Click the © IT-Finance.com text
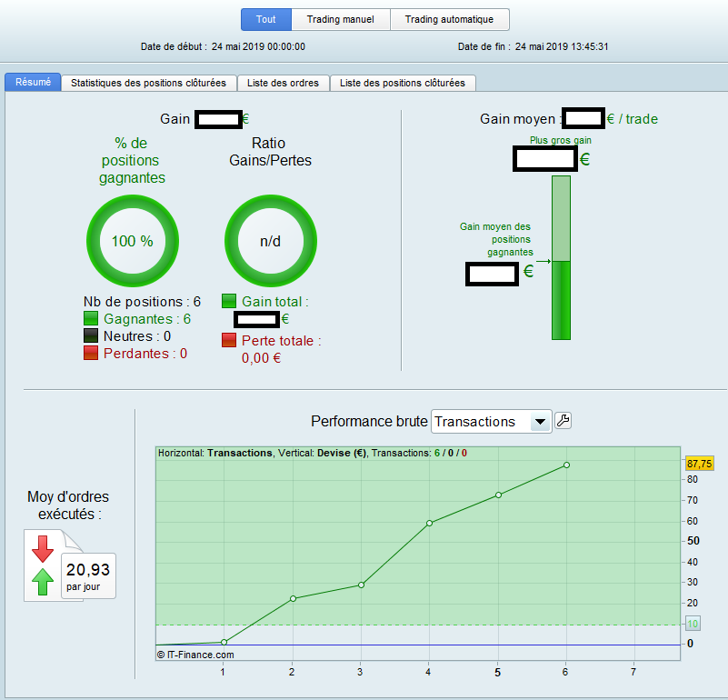The height and width of the screenshot is (700, 728). pos(195,655)
